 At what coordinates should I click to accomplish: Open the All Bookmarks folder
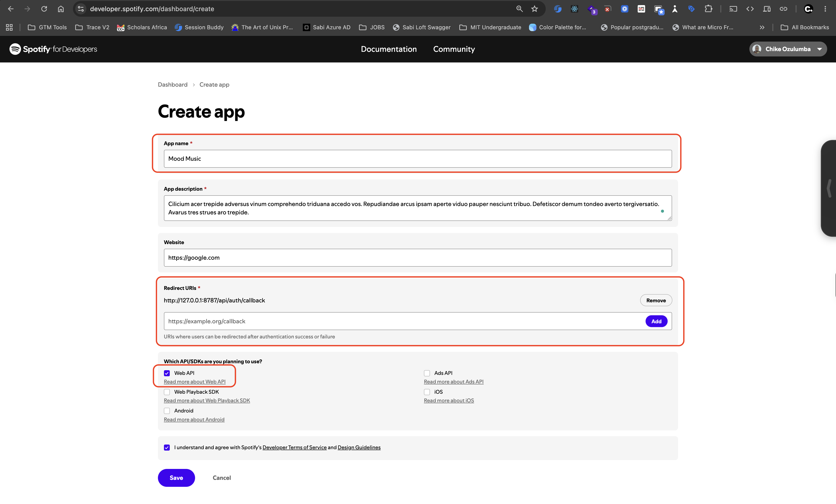[805, 27]
